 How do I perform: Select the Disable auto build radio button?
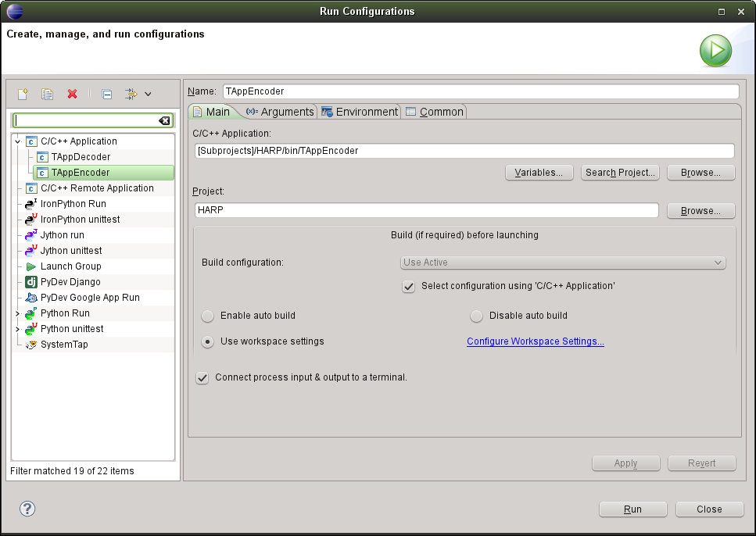pyautogui.click(x=476, y=316)
